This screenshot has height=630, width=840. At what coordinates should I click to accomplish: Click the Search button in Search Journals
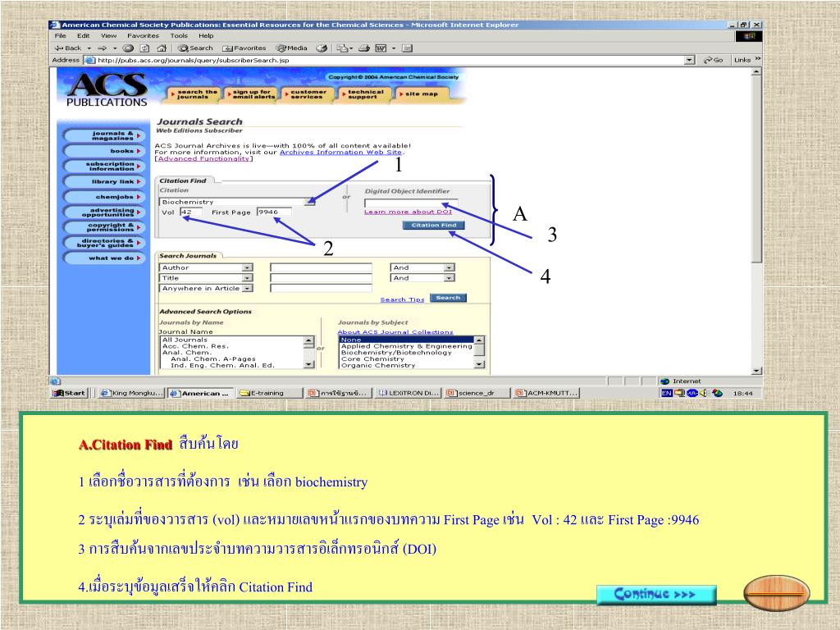coord(448,298)
